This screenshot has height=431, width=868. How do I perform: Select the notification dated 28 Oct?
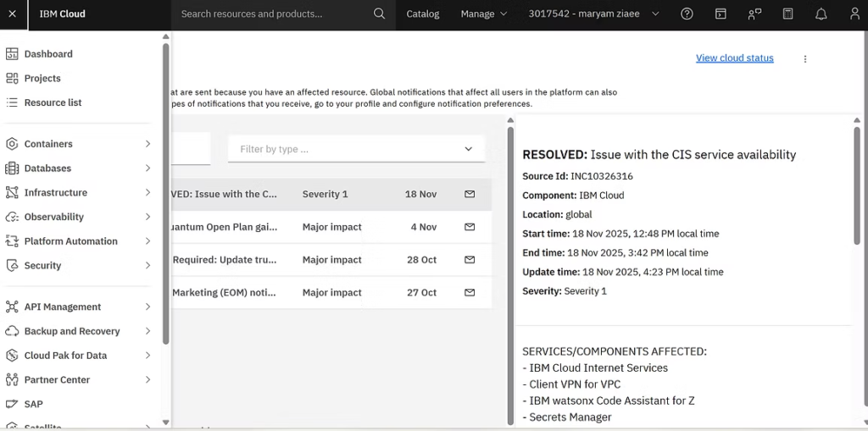pos(331,259)
